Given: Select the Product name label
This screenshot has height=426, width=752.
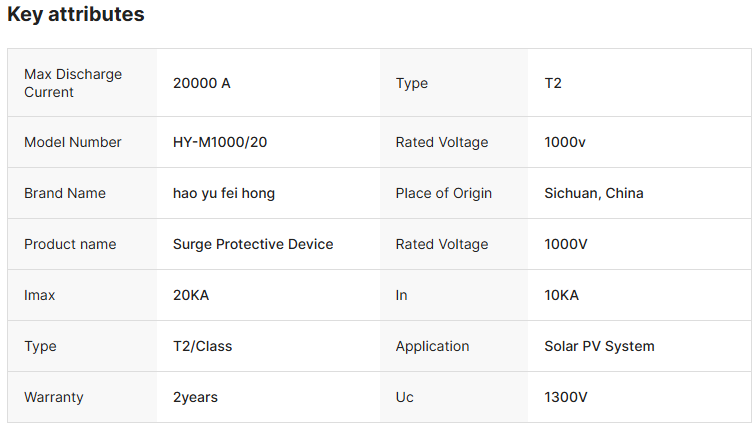Looking at the screenshot, I should [70, 244].
